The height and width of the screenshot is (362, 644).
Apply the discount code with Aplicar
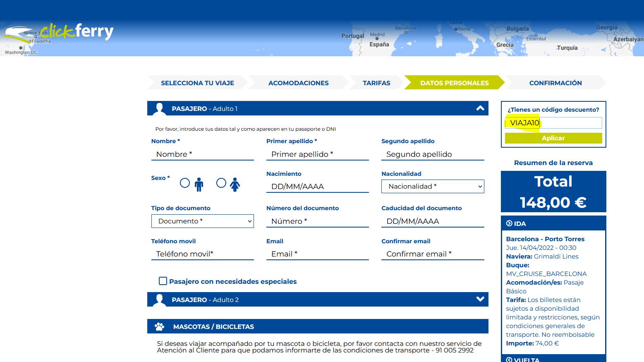(x=553, y=138)
